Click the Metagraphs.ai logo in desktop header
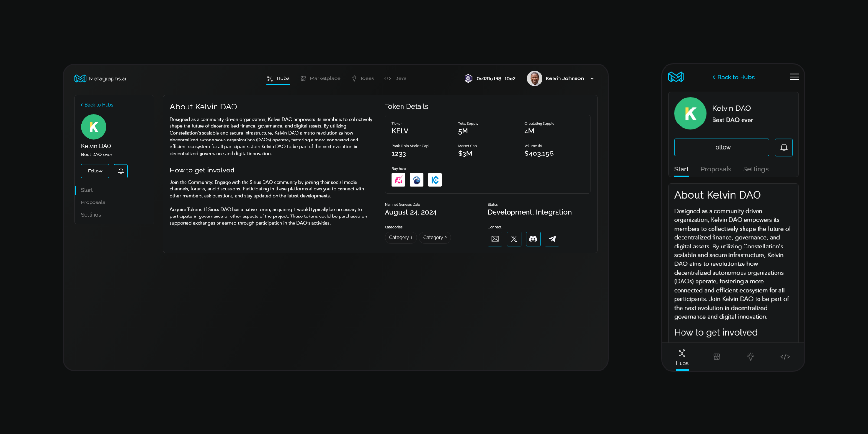This screenshot has width=868, height=434. 100,78
